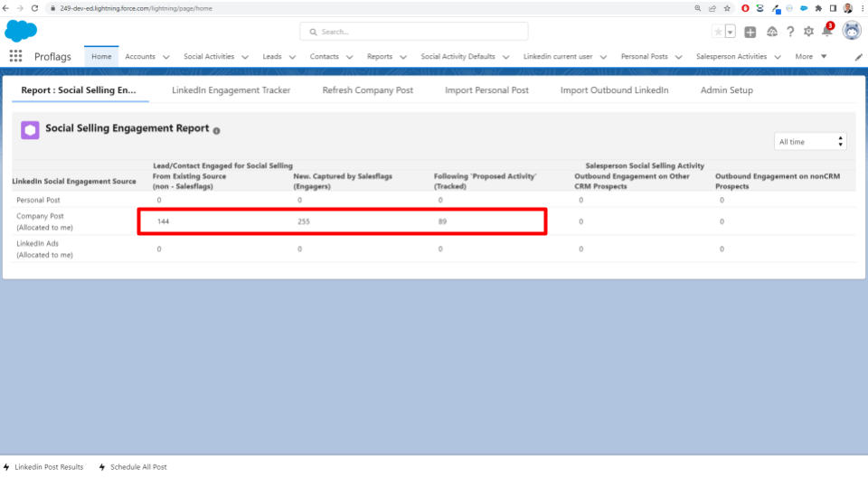Expand the Social Activities tab chevron
Viewport: 868px width, 488px height.
(x=245, y=57)
